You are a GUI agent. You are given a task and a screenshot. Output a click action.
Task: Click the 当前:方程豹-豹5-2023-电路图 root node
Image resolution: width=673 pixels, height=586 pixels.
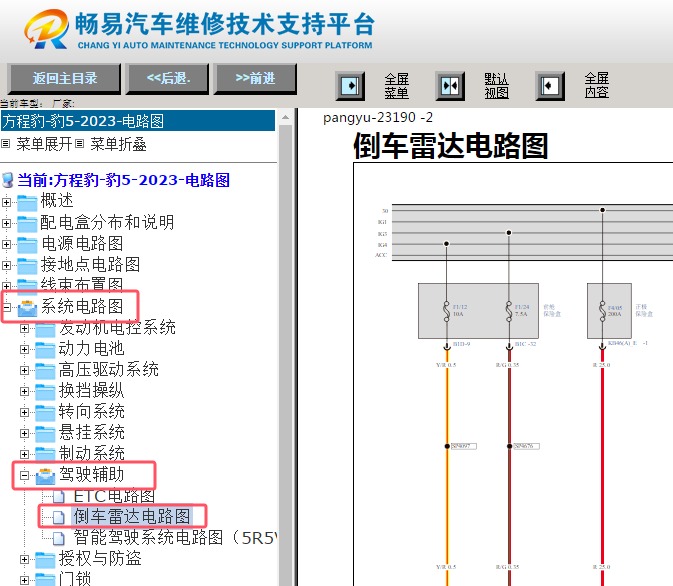pyautogui.click(x=124, y=180)
